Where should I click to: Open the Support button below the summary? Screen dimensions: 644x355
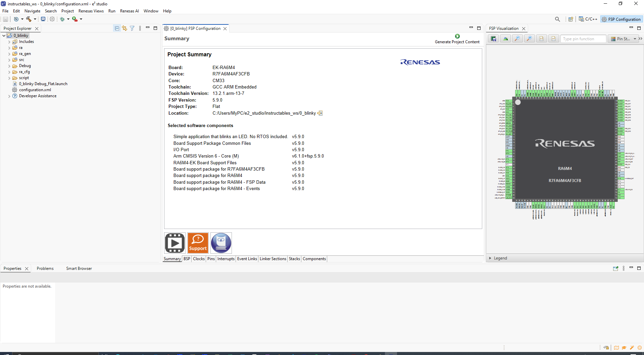click(198, 243)
